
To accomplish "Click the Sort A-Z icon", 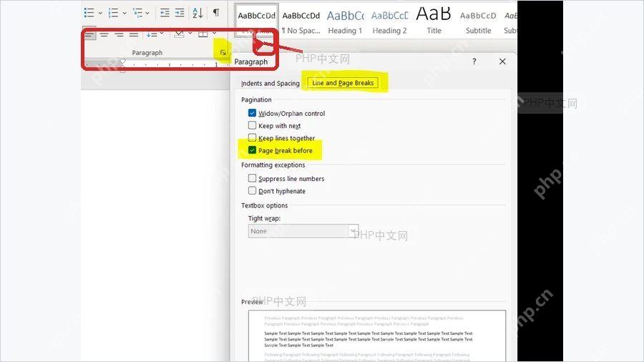I will (x=197, y=13).
